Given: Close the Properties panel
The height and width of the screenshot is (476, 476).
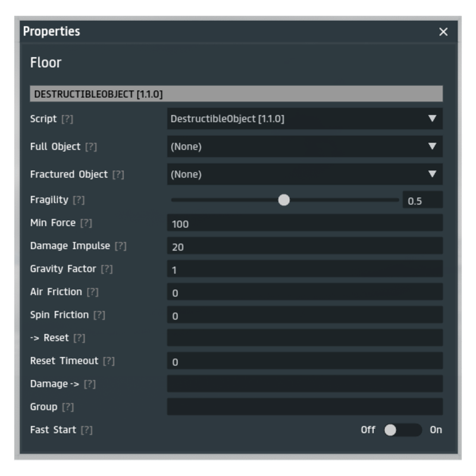Looking at the screenshot, I should 443,32.
